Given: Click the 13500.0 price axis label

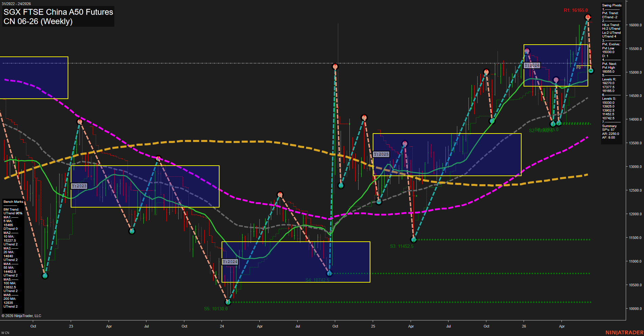Looking at the screenshot, I should click(635, 143).
